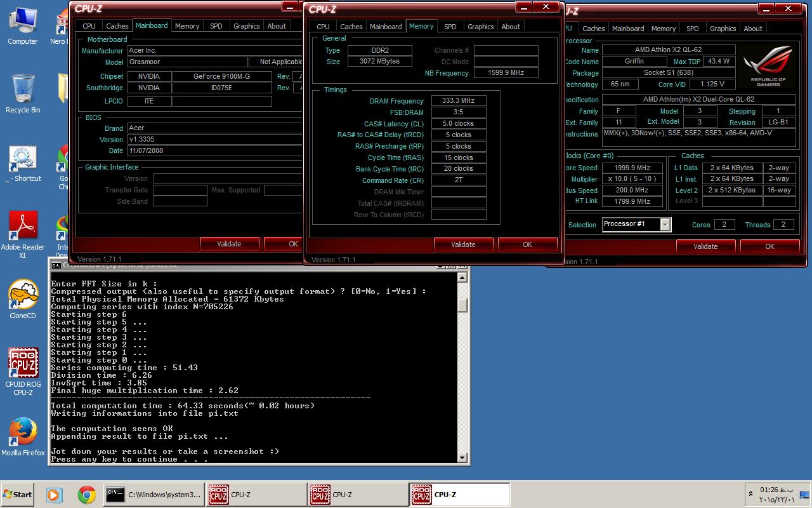
Task: Click the BIOS date 11/07/2008 field
Action: tap(215, 151)
